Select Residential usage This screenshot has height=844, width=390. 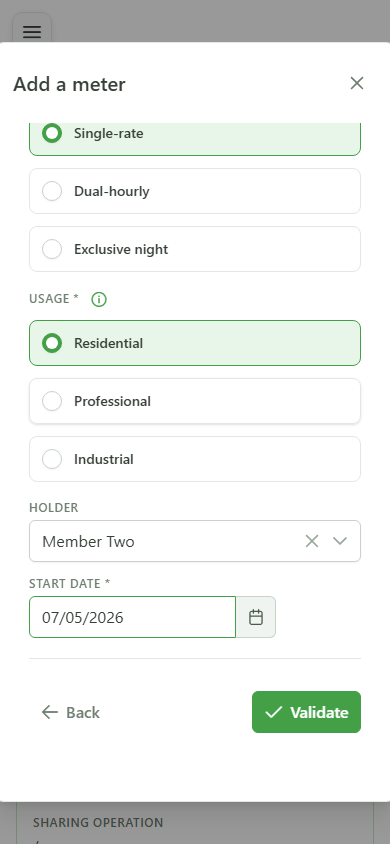[195, 343]
